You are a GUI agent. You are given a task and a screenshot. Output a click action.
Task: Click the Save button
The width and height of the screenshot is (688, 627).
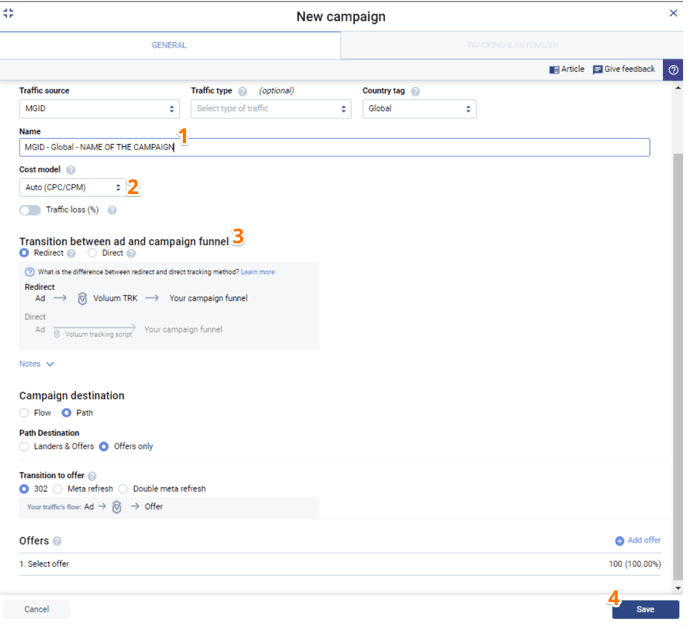pos(645,609)
